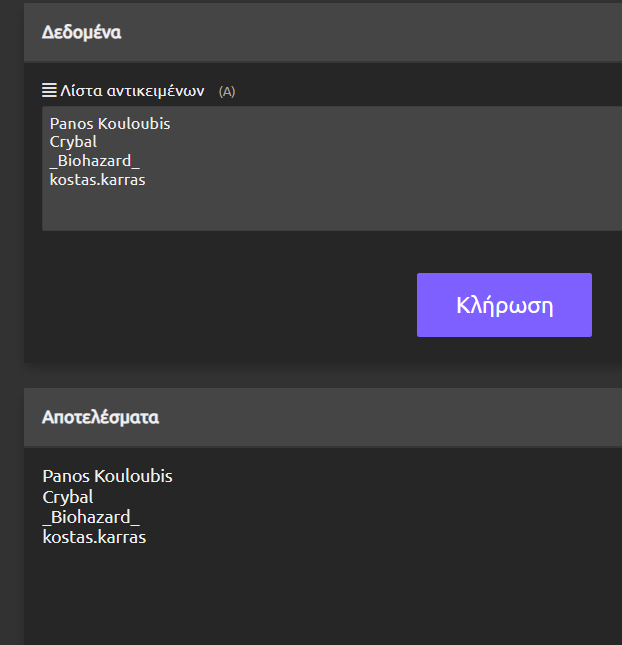Select kostas.karras in the results
The width and height of the screenshot is (622, 645).
[94, 537]
